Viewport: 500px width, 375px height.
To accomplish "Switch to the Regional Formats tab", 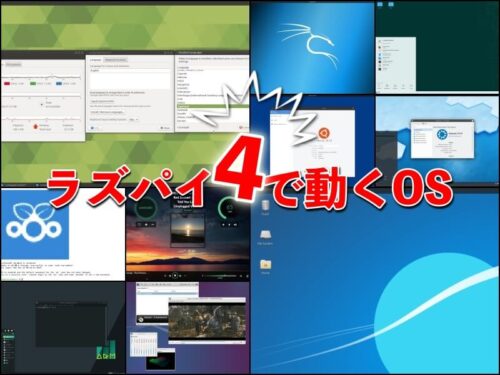I will (x=115, y=60).
